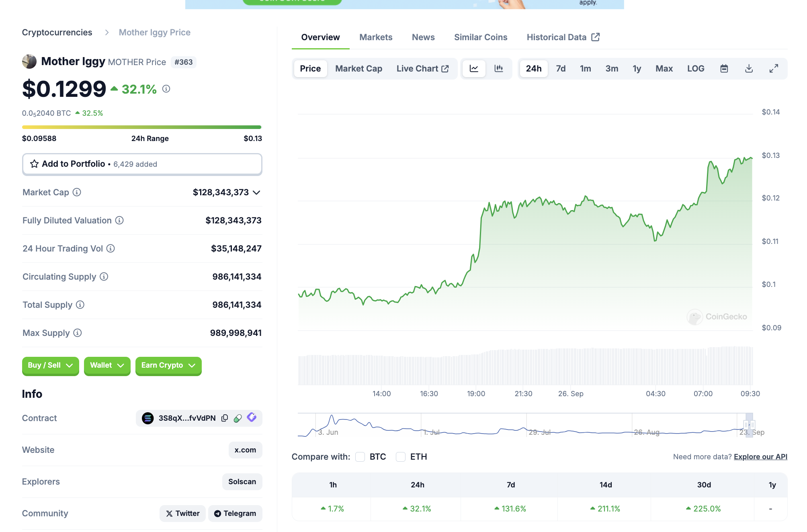The height and width of the screenshot is (532, 807).
Task: Click the star Add to Portfolio icon
Action: click(35, 164)
